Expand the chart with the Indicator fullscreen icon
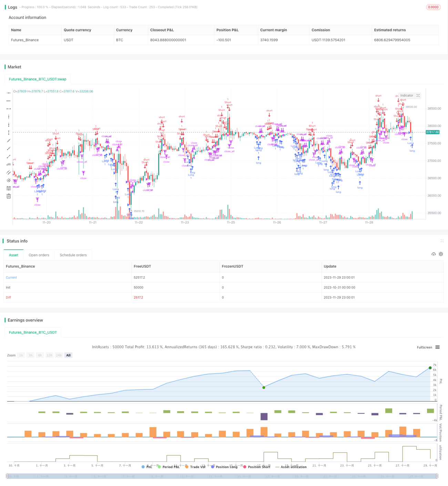The width and height of the screenshot is (448, 486). (x=418, y=96)
